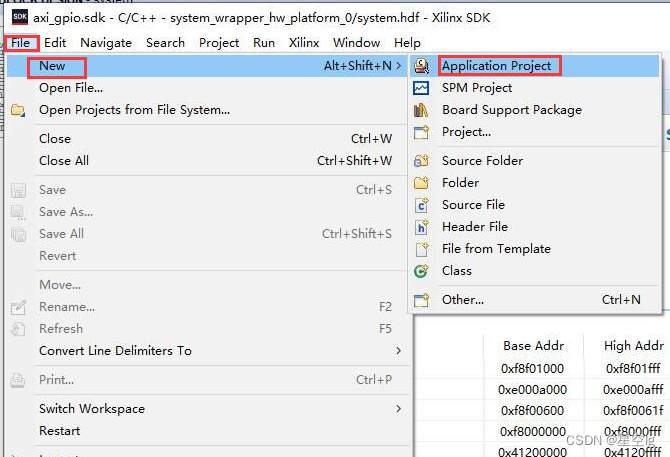This screenshot has height=457, width=670.
Task: Choose Project... in New submenu
Action: click(x=534, y=132)
